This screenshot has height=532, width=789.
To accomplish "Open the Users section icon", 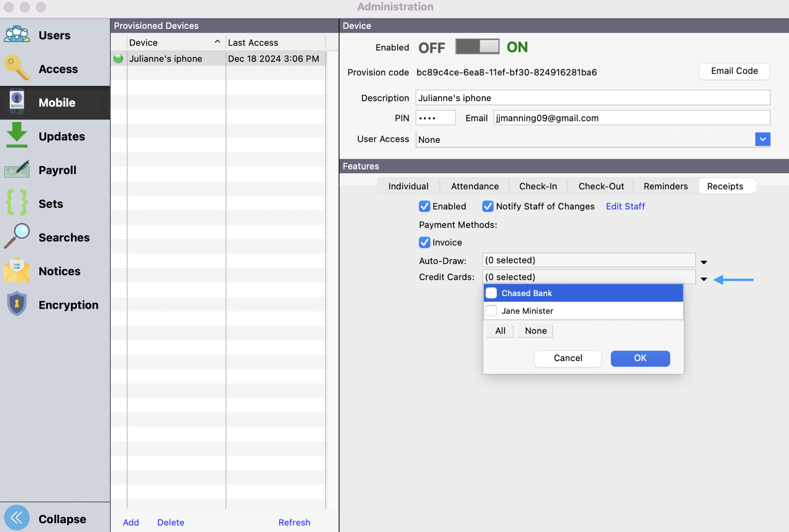I will click(x=17, y=35).
